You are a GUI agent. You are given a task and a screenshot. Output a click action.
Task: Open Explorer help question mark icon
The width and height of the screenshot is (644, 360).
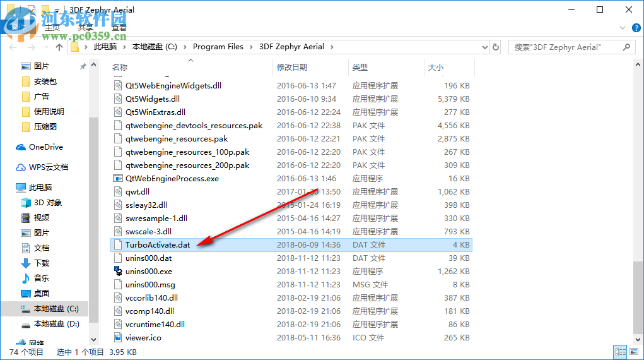(636, 28)
